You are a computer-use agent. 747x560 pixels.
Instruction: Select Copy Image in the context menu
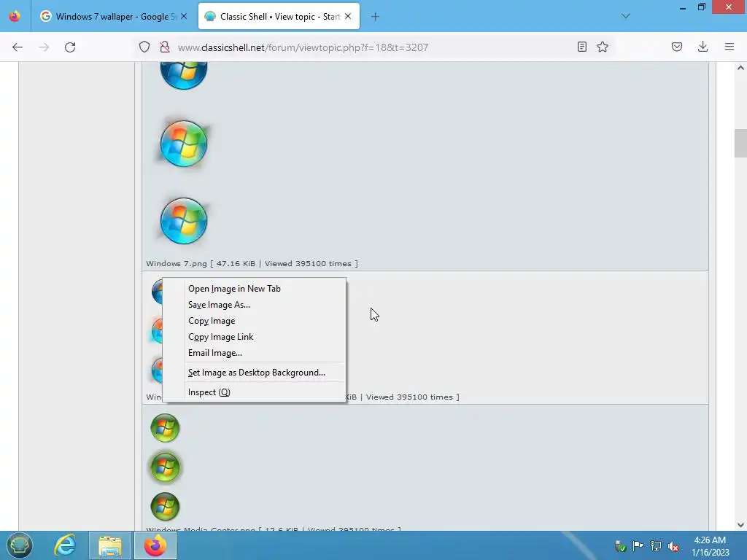tap(255, 321)
